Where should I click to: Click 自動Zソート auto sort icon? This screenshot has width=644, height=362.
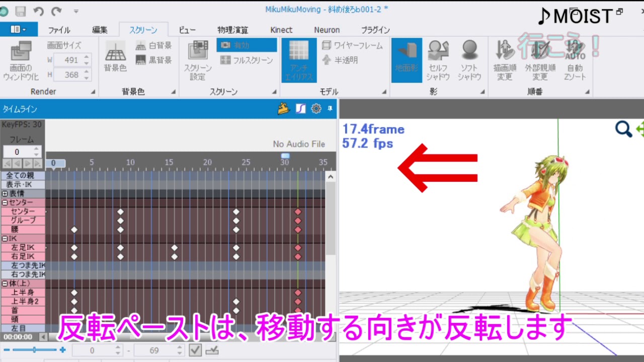575,61
